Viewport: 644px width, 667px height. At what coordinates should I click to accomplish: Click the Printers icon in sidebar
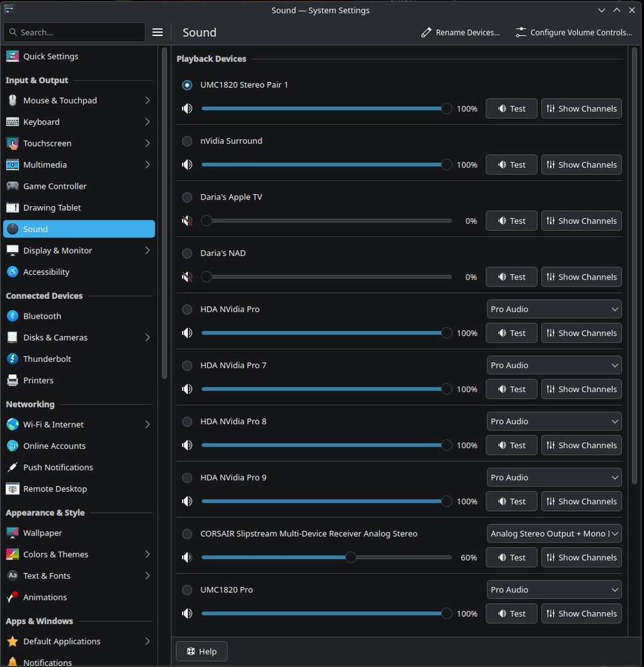12,380
